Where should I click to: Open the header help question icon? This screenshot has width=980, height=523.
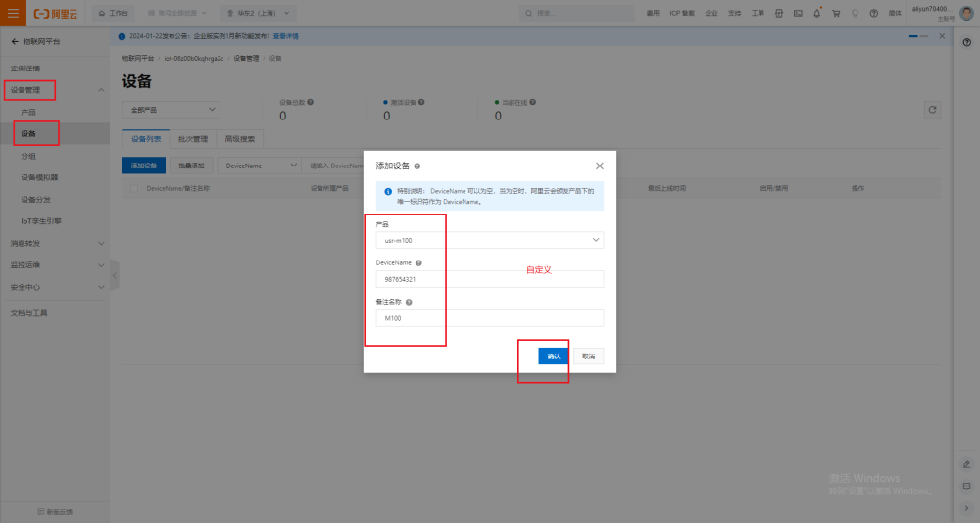pyautogui.click(x=874, y=13)
